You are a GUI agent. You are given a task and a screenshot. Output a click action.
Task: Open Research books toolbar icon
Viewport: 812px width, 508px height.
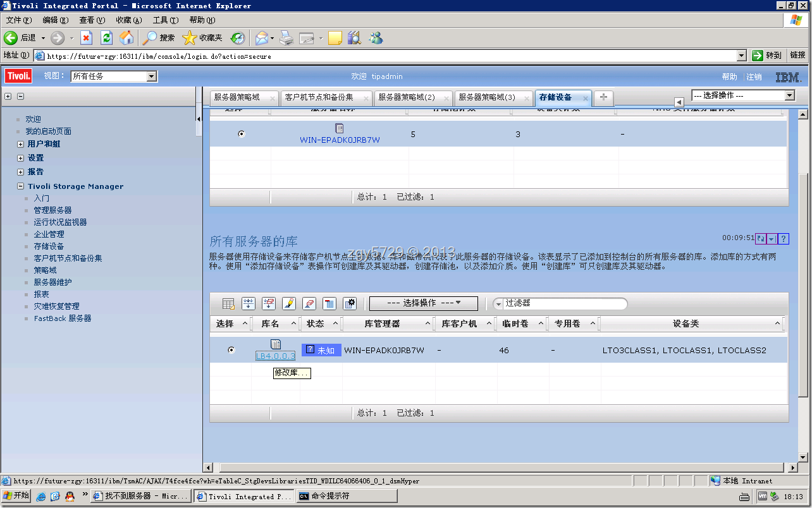click(x=354, y=38)
